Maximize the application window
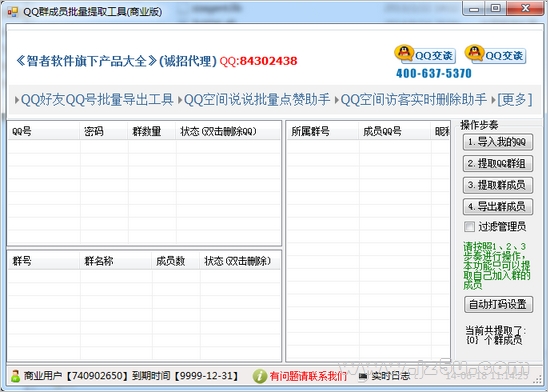Image resolution: width=548 pixels, height=392 pixels. [x=495, y=8]
